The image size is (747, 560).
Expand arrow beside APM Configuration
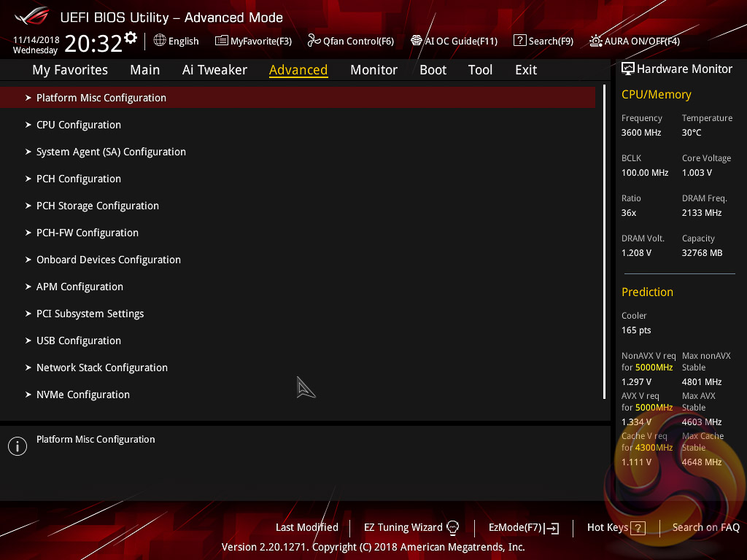[x=28, y=287]
